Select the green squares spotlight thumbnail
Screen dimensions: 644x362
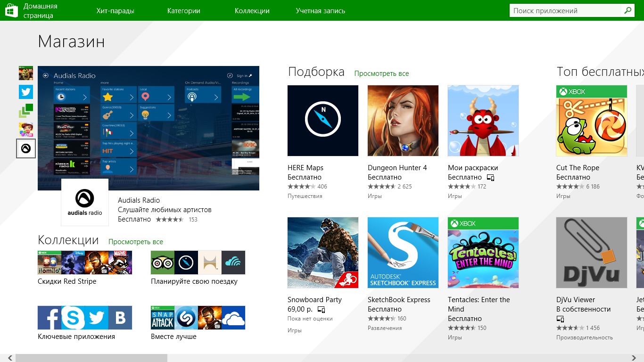click(26, 111)
